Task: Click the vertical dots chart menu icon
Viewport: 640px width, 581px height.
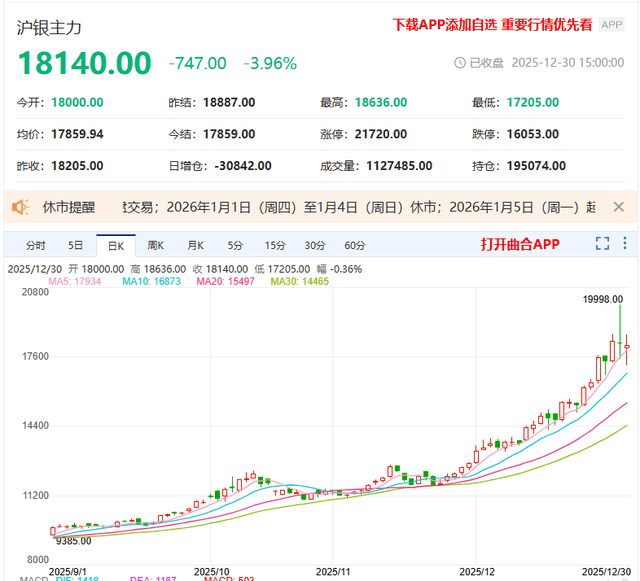Action: (x=624, y=244)
